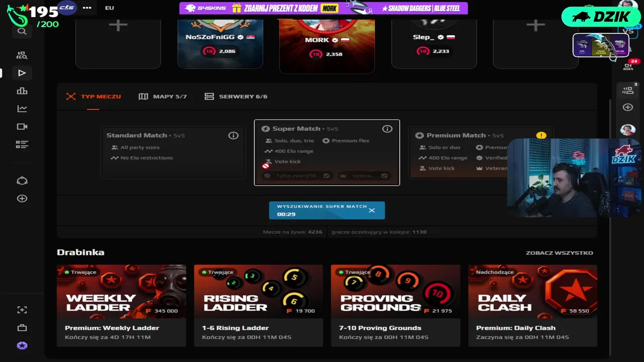This screenshot has width=644, height=362.
Task: Click the add plus icon in left sidebar
Action: pyautogui.click(x=22, y=199)
